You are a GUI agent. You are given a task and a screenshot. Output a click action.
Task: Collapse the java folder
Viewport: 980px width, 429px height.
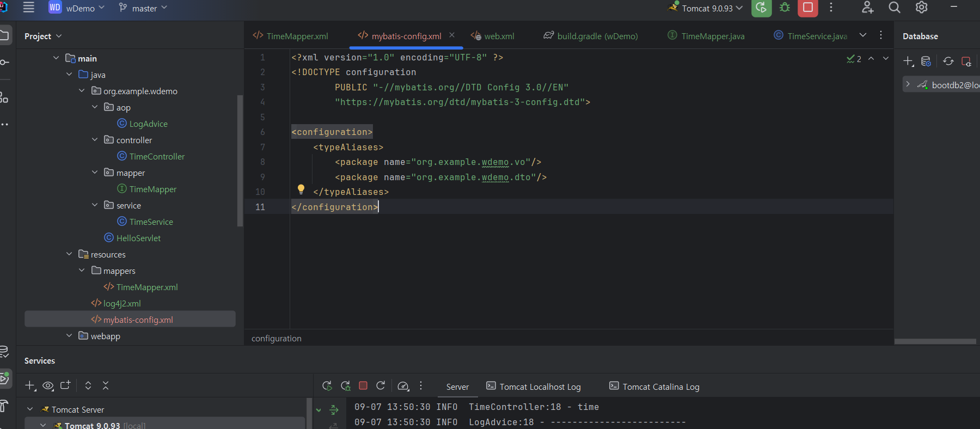(69, 74)
